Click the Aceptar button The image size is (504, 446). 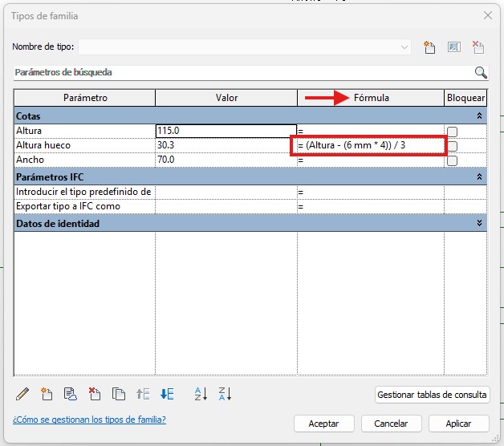click(x=323, y=424)
